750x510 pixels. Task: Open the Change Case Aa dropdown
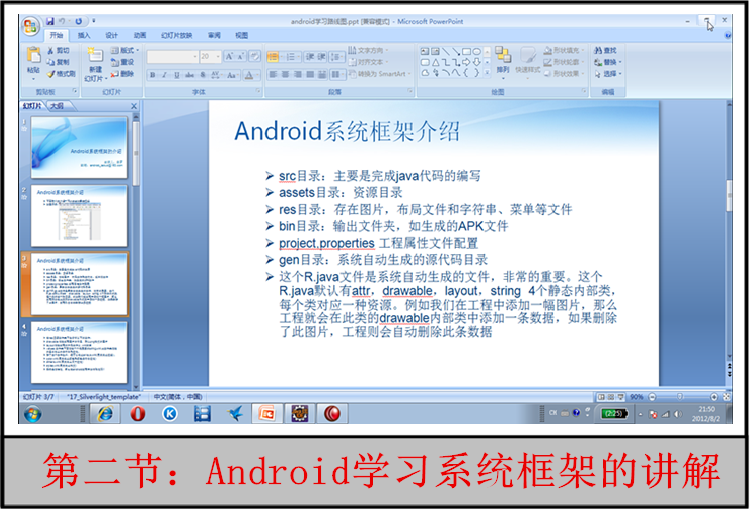click(x=232, y=75)
